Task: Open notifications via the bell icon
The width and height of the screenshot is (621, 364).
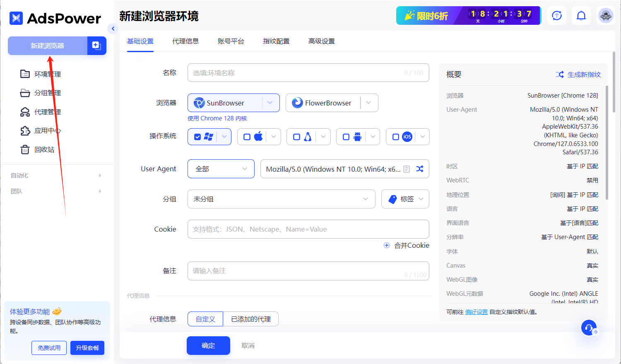Action: point(581,15)
